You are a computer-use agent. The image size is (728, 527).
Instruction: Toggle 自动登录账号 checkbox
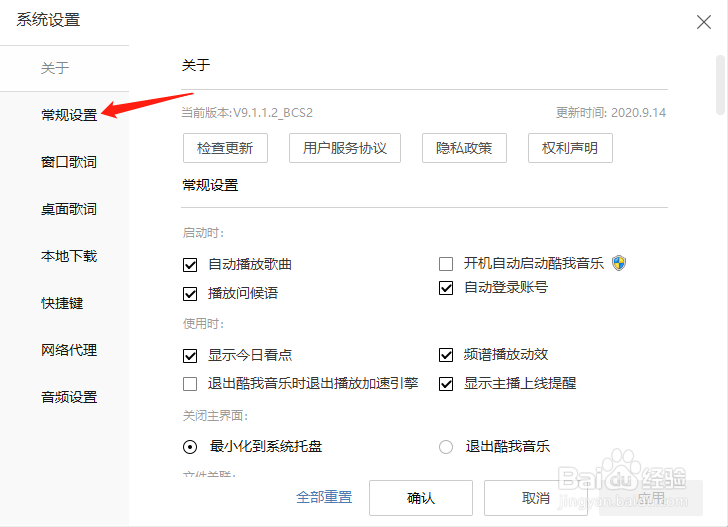[446, 288]
